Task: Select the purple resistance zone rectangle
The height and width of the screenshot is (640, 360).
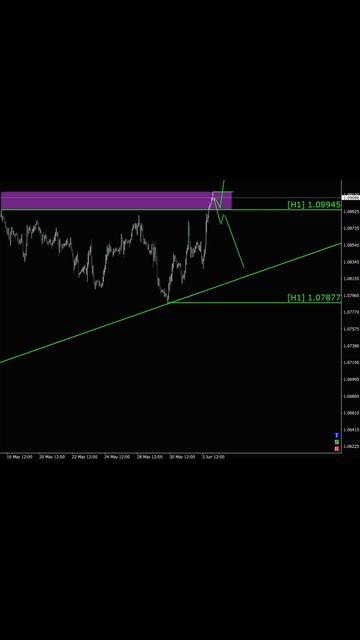Action: tap(116, 200)
